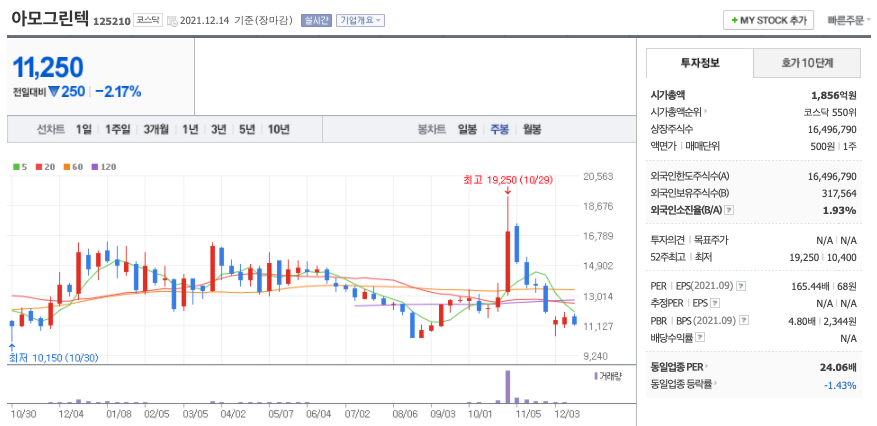Viewport: 877px width, 426px height.
Task: Select the 3년 line chart period
Action: click(218, 130)
